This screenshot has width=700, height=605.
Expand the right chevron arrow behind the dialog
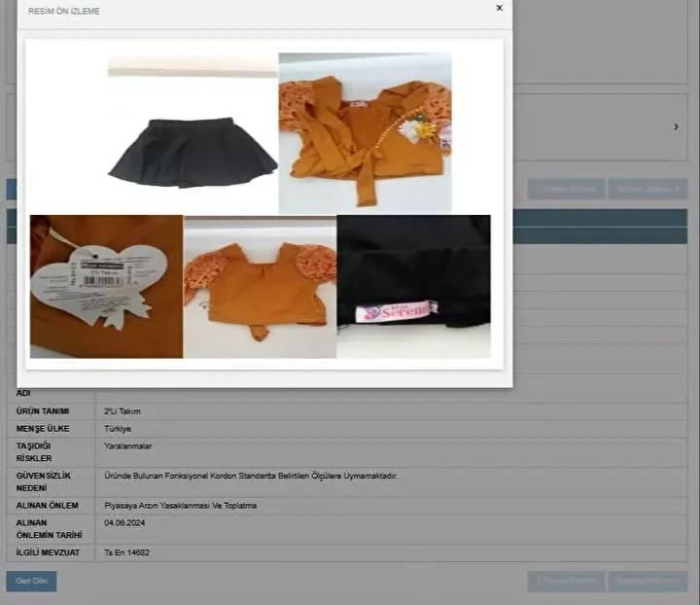[676, 127]
